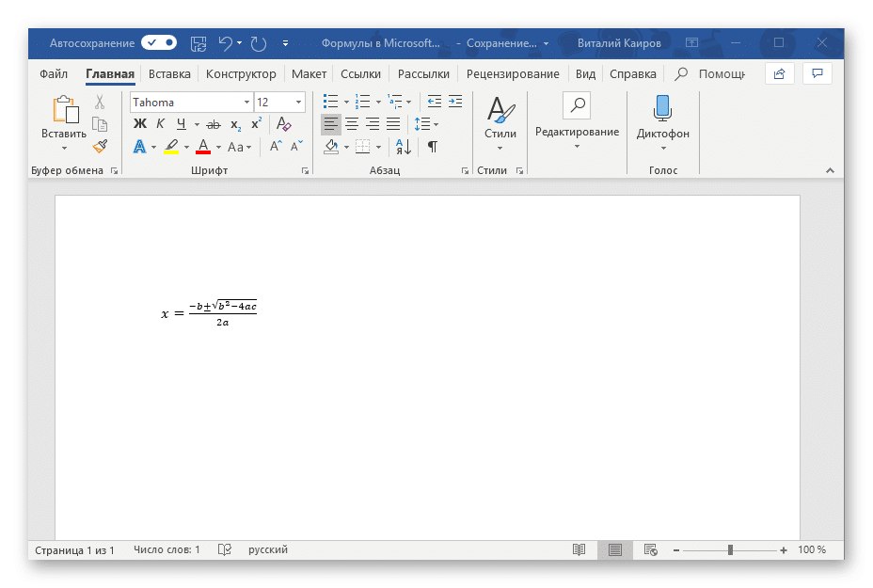Click the Clear All Formatting icon
The width and height of the screenshot is (873, 588).
point(282,123)
